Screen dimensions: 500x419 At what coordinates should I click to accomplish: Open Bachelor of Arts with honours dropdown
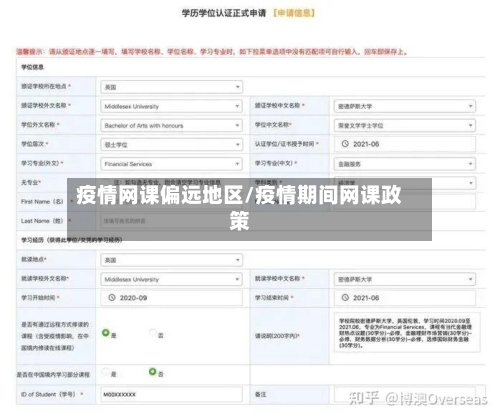point(171,126)
